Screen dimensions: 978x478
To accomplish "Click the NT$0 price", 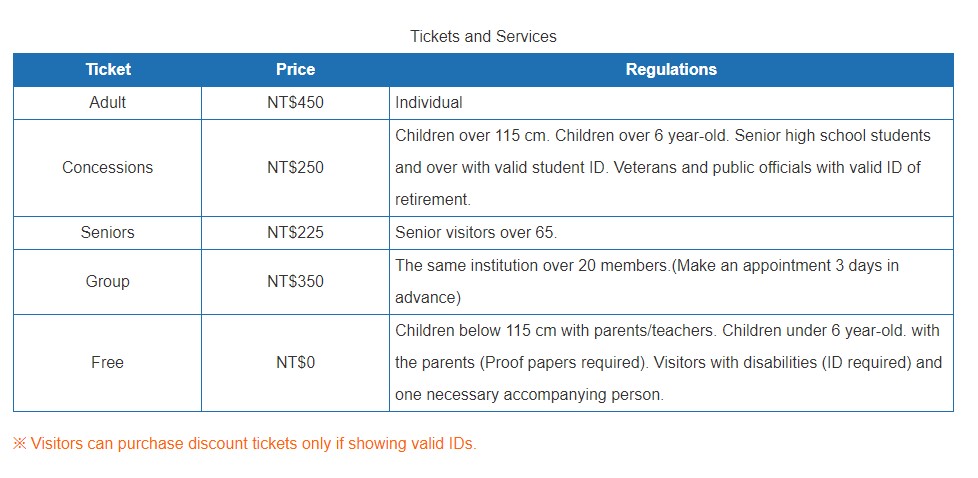I will 295,363.
